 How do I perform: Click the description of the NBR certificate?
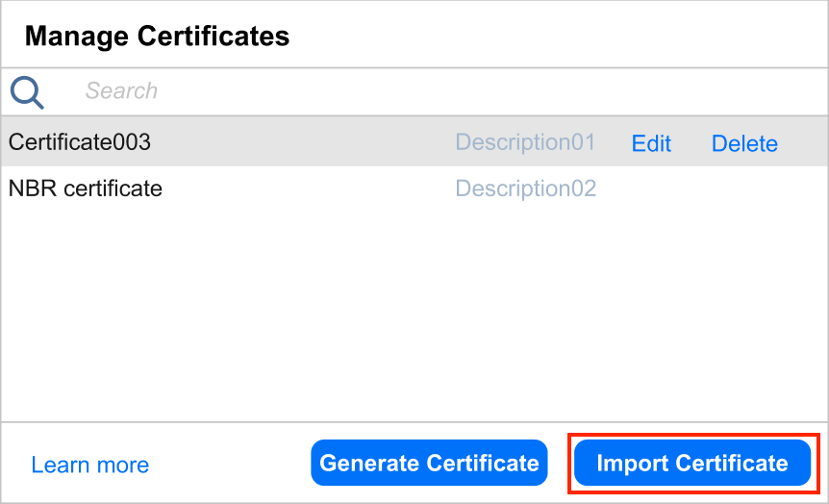click(x=525, y=189)
